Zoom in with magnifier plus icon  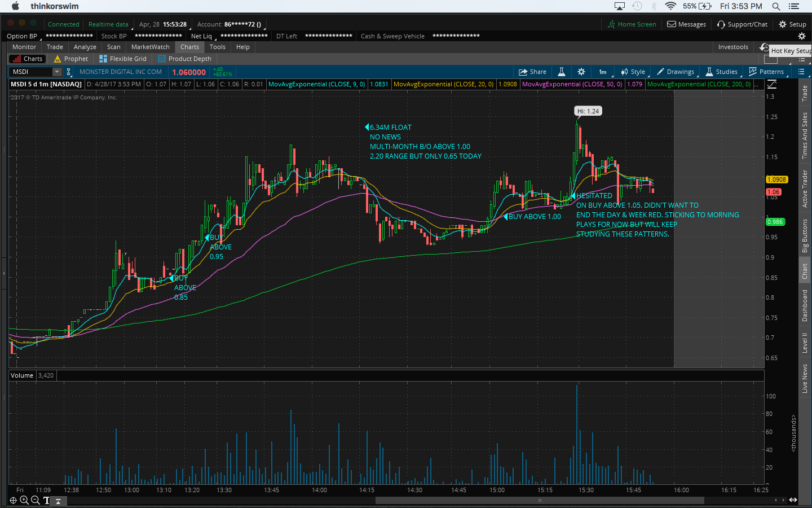pyautogui.click(x=24, y=500)
